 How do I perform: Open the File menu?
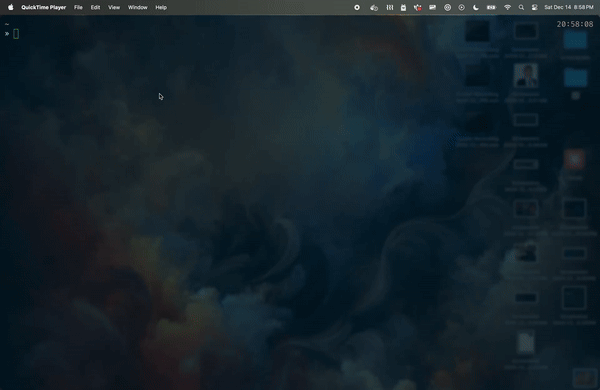point(78,7)
